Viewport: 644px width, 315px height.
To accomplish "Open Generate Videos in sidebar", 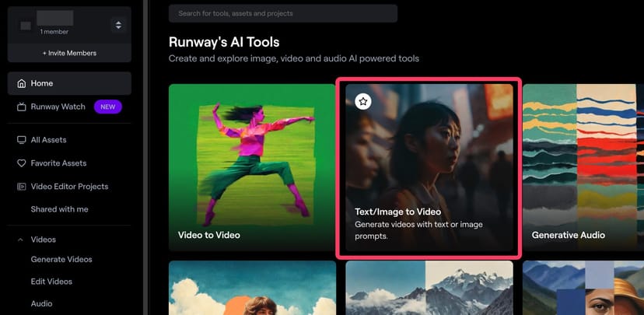I will click(x=61, y=259).
